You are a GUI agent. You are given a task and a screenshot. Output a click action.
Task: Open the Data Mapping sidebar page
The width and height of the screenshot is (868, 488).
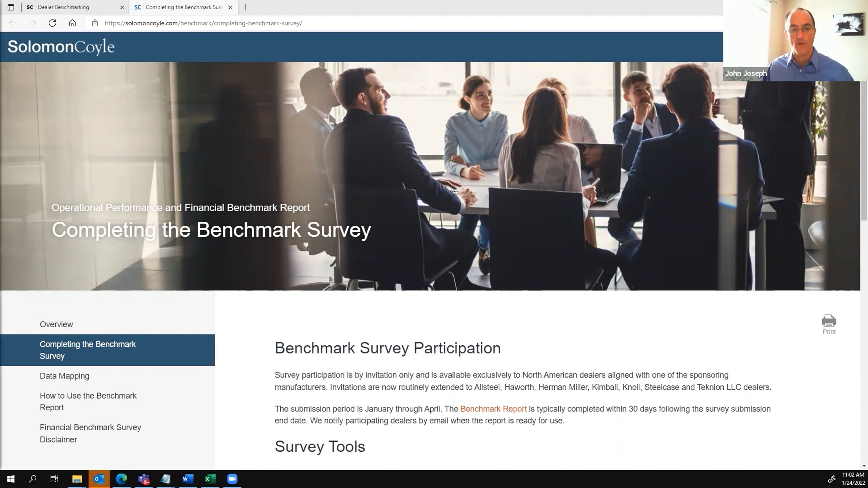pos(64,376)
